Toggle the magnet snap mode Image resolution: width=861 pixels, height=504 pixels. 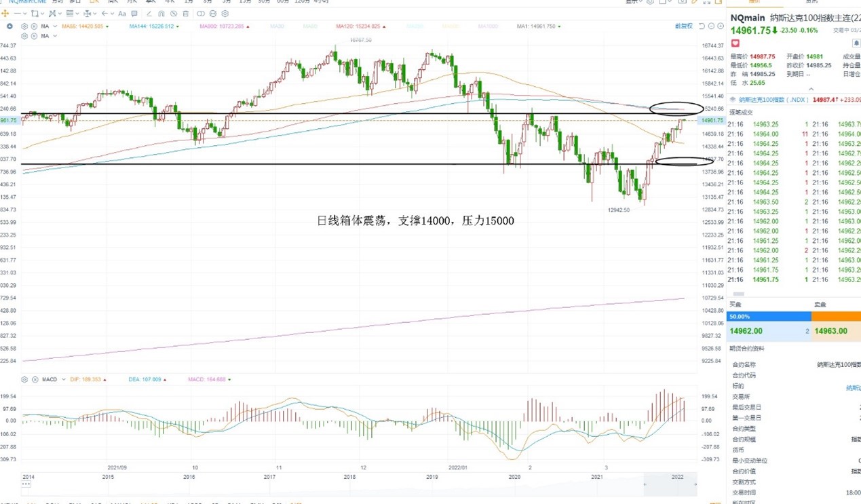(161, 14)
